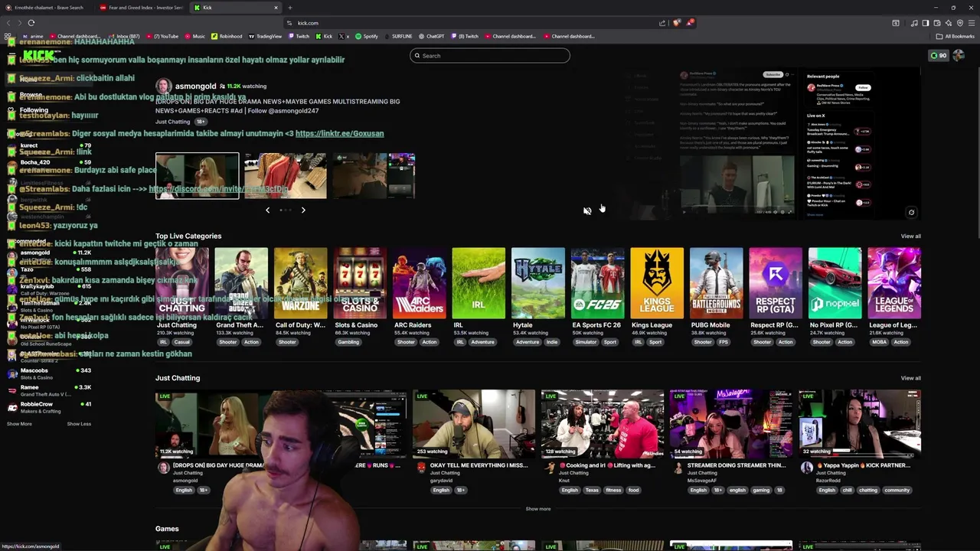Image resolution: width=980 pixels, height=551 pixels.
Task: Click the Just Chatting label under featured stream
Action: [x=172, y=122]
